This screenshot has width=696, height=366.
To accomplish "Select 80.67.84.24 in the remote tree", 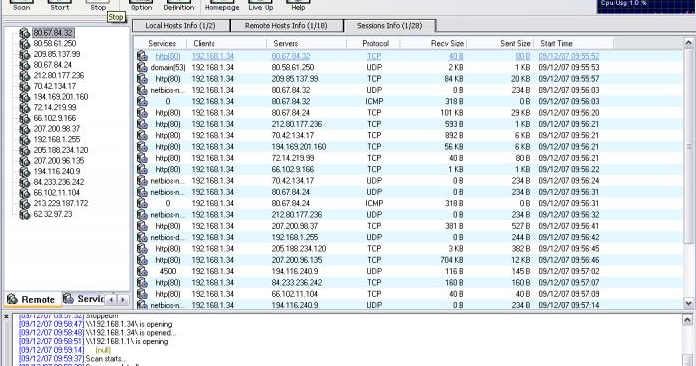I will [53, 65].
